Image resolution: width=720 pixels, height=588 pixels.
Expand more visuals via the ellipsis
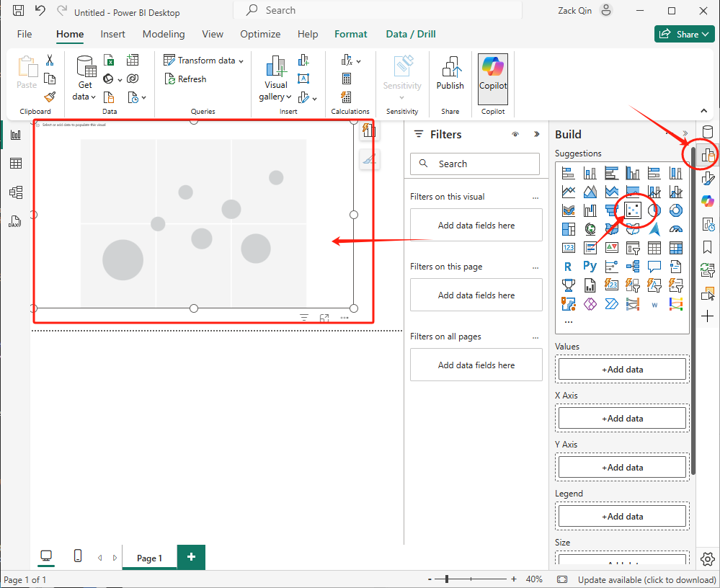[569, 322]
